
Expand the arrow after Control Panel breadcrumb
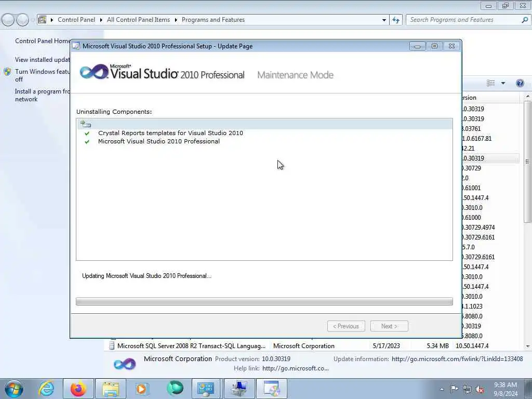pos(101,20)
